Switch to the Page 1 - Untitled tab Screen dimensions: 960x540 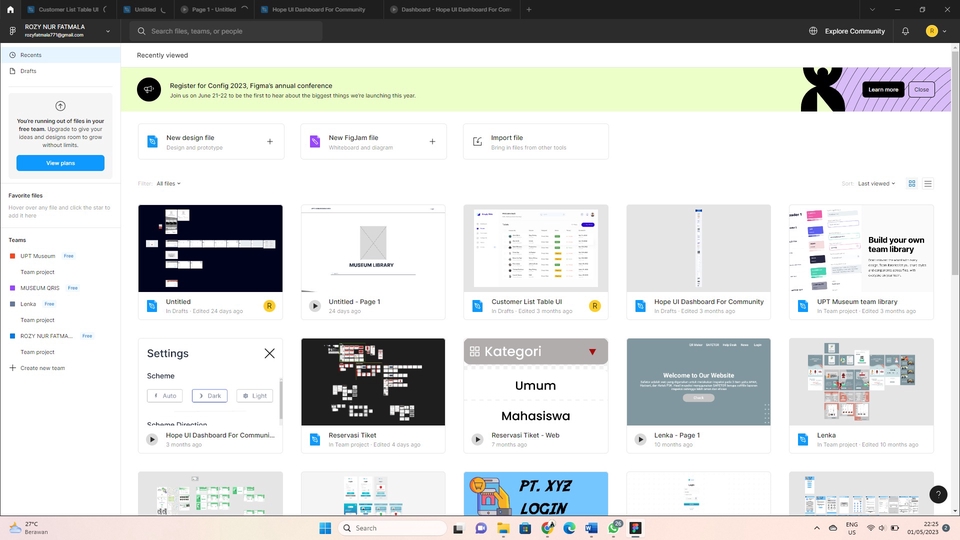point(214,9)
